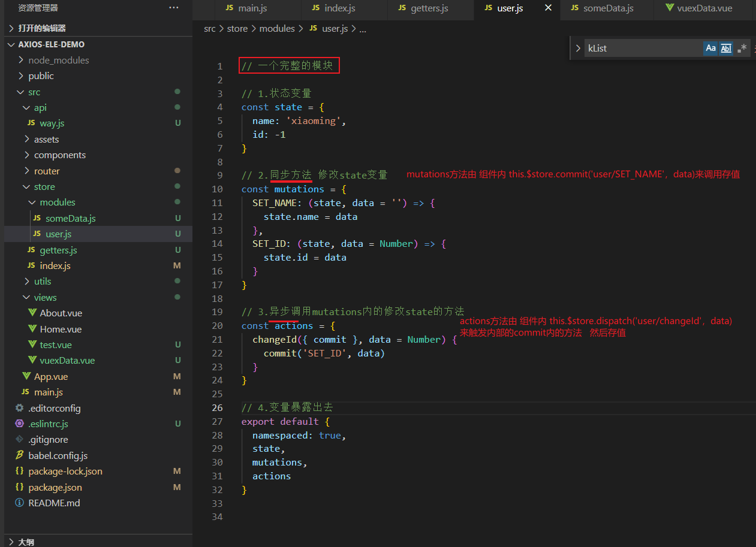Open About.vue in the views folder
This screenshot has height=547, width=756.
(x=98, y=313)
